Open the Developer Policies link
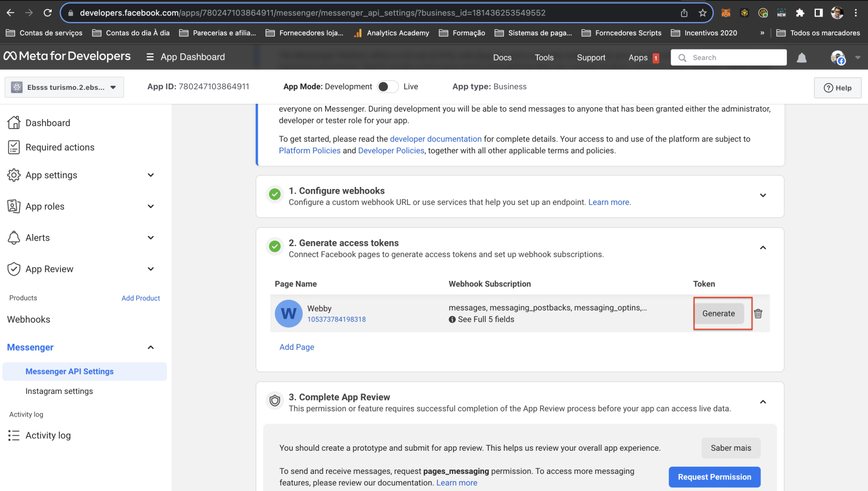The image size is (868, 491). (x=391, y=151)
